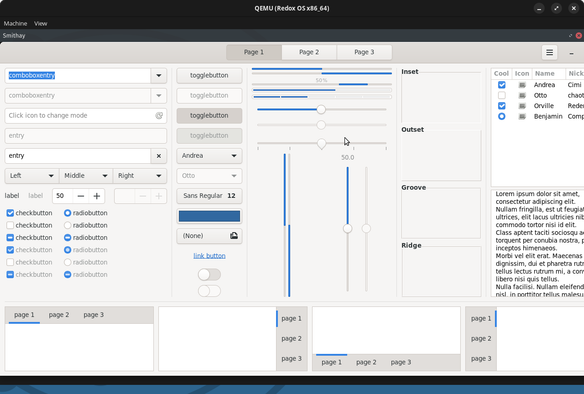This screenshot has height=394, width=584.
Task: Select page 2 in bottom-tabbed notebook
Action: [366, 362]
